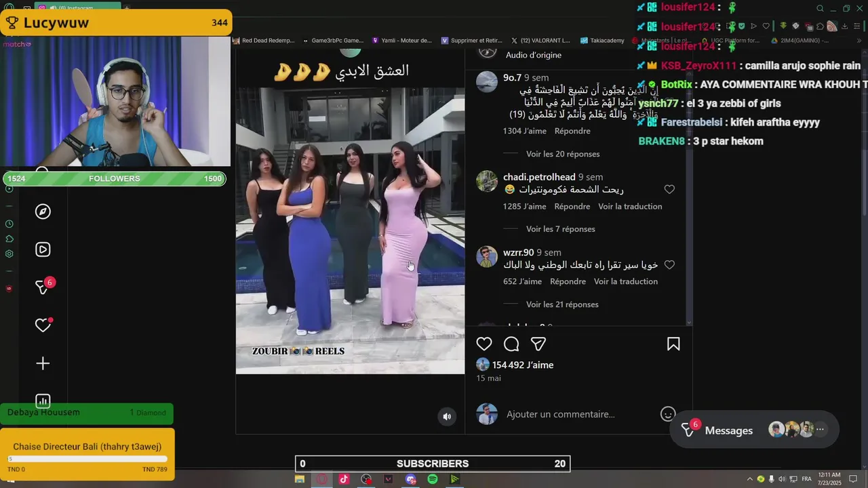Click the share paper-plane icon under the post
This screenshot has height=488, width=868.
[538, 344]
